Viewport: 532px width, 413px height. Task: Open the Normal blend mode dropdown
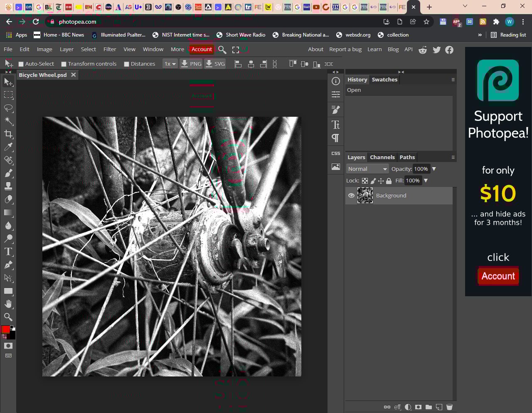[x=367, y=169]
